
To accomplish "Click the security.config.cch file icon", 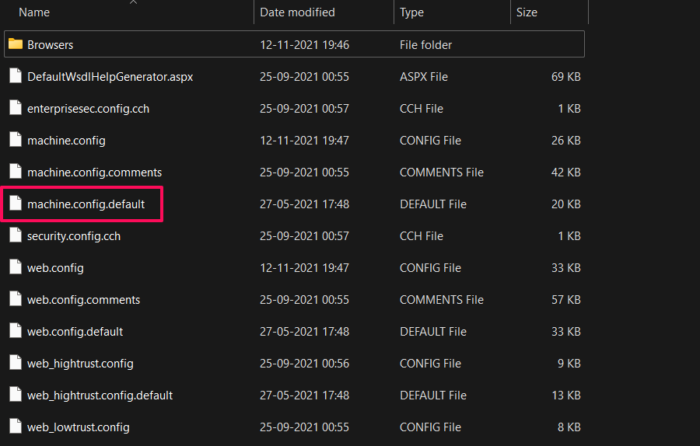I will (x=15, y=236).
